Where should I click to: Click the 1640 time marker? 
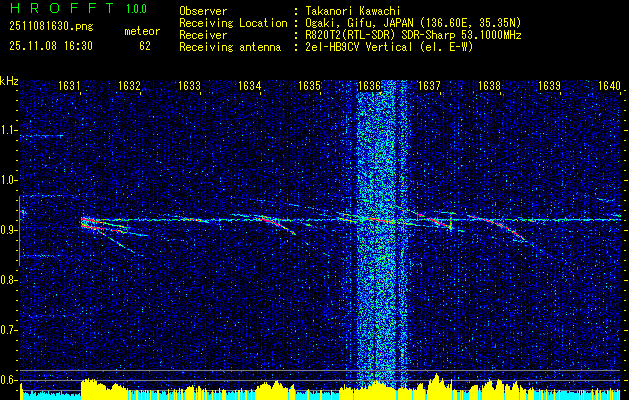[x=609, y=85]
